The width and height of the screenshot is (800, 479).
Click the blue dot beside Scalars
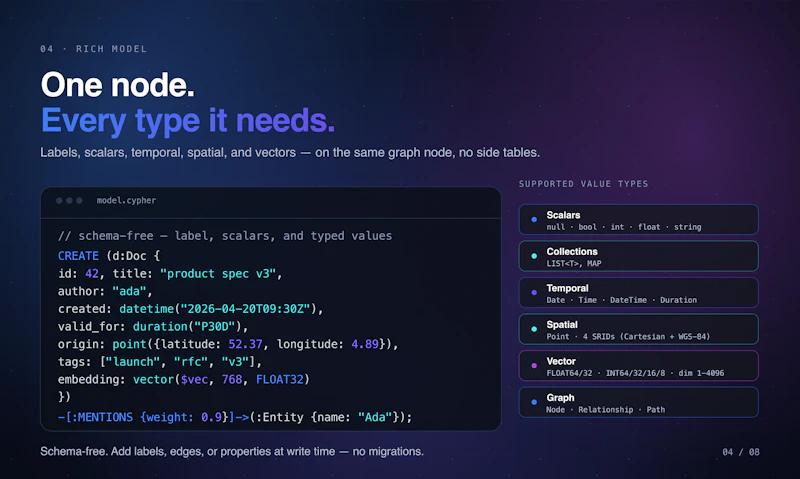click(x=534, y=219)
